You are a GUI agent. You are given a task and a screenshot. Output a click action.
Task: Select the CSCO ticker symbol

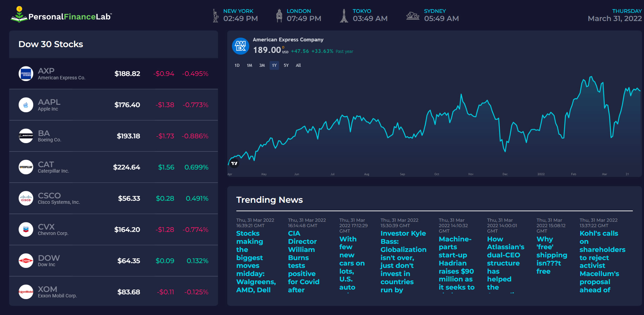tap(49, 196)
